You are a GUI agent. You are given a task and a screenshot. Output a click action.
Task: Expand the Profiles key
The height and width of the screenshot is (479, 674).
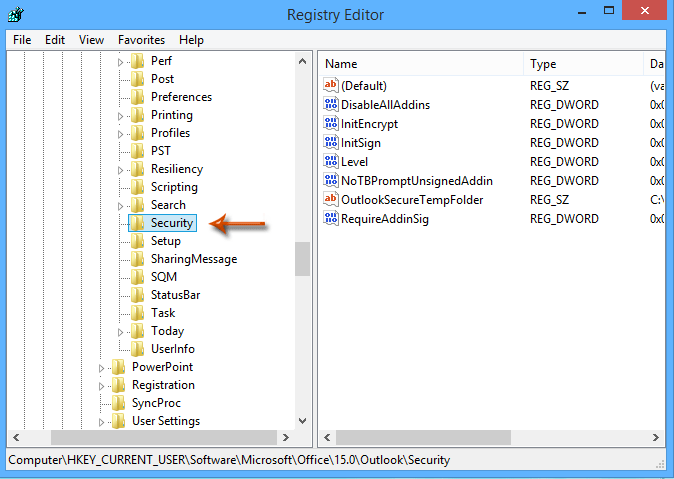[x=121, y=135]
